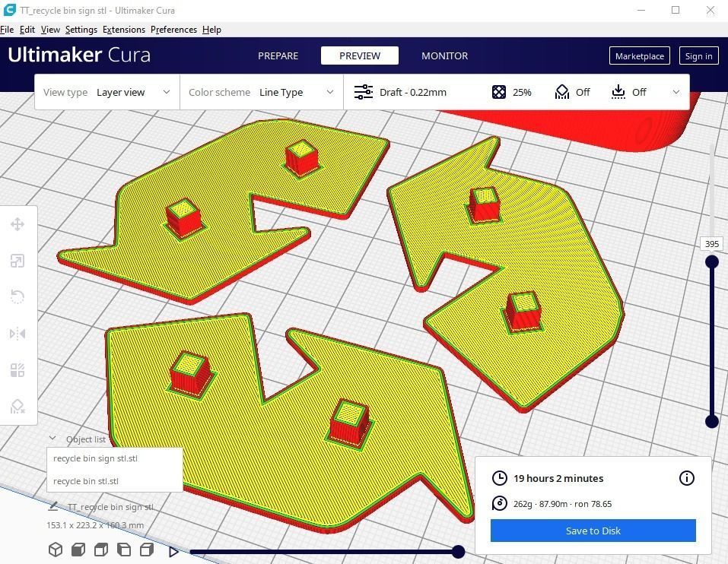Open the Settings menu
728x564 pixels.
[81, 30]
